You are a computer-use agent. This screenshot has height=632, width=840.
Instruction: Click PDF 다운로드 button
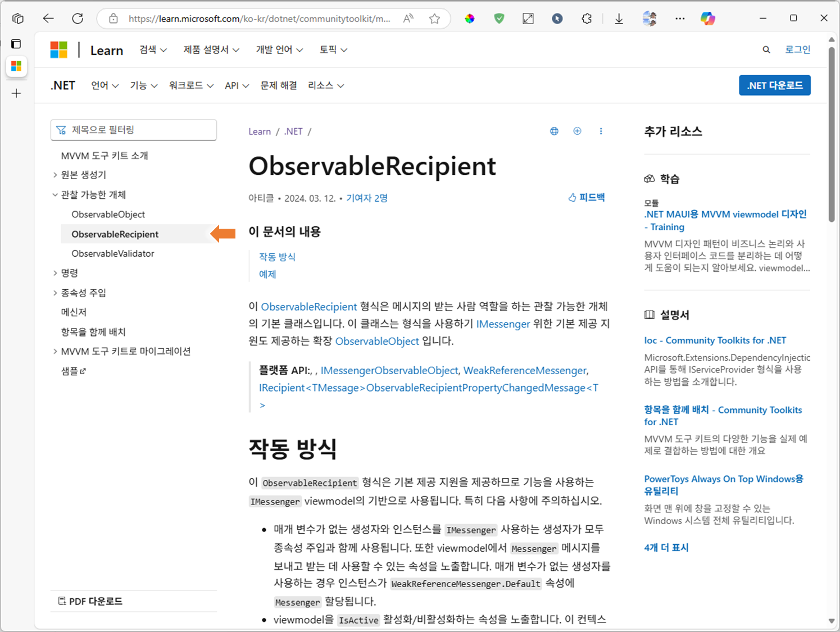(x=90, y=601)
